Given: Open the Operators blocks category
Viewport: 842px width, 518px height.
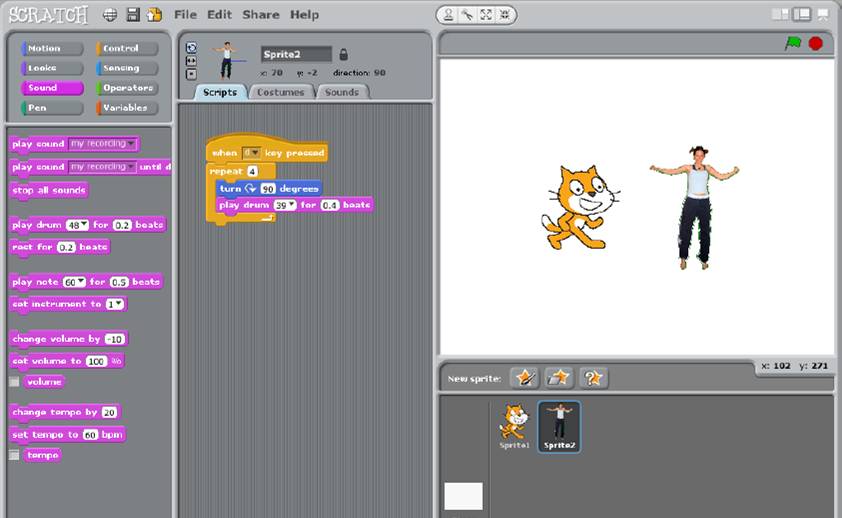Looking at the screenshot, I should pyautogui.click(x=127, y=88).
